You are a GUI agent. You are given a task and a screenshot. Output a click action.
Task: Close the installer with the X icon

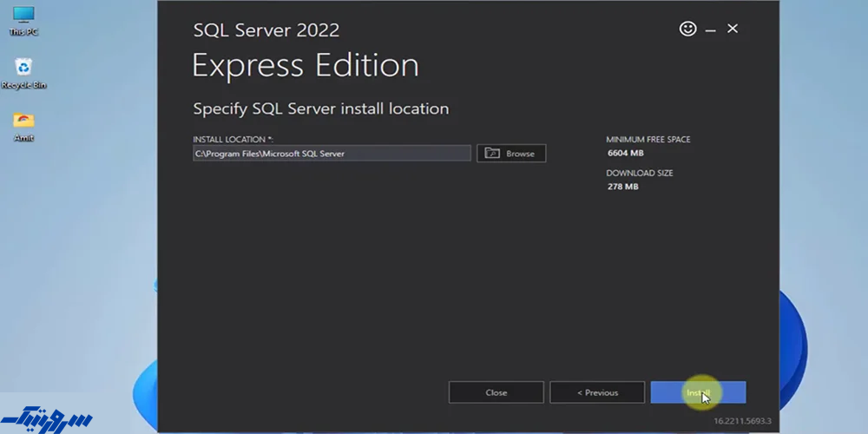point(733,29)
